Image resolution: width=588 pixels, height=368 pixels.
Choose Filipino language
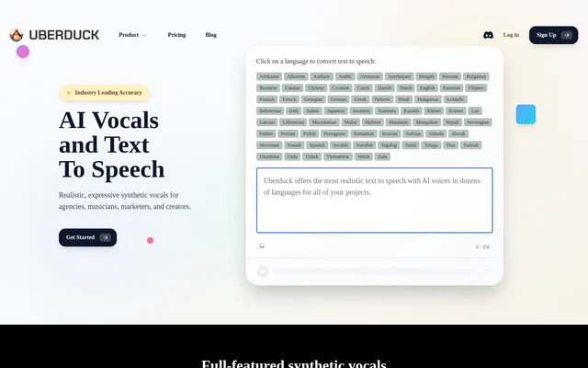(x=476, y=88)
